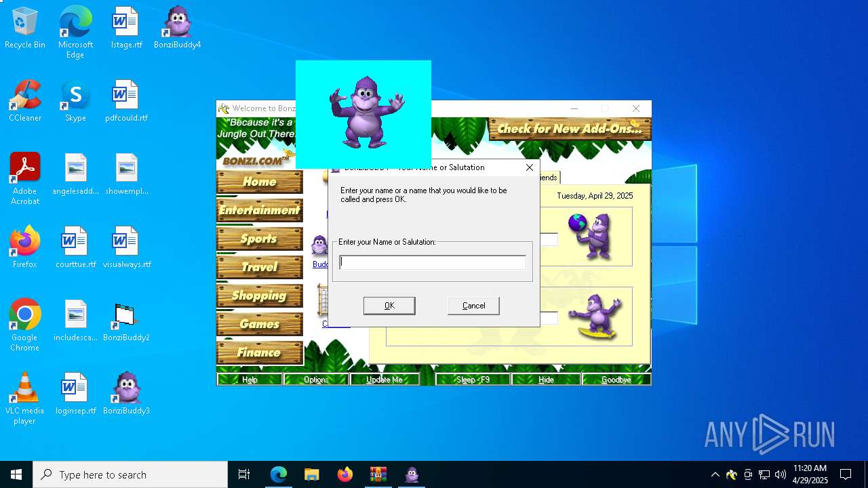Close the Name or Salutation dialog

[530, 167]
